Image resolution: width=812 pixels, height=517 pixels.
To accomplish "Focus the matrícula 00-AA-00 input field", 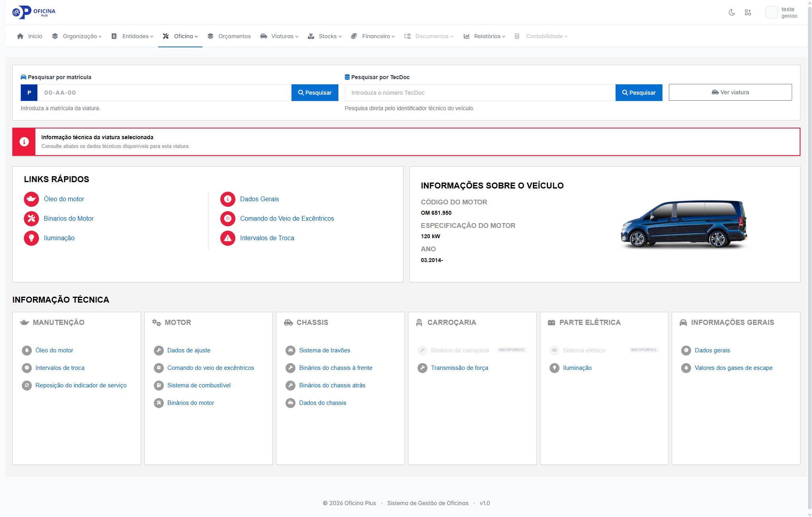I will [x=164, y=93].
